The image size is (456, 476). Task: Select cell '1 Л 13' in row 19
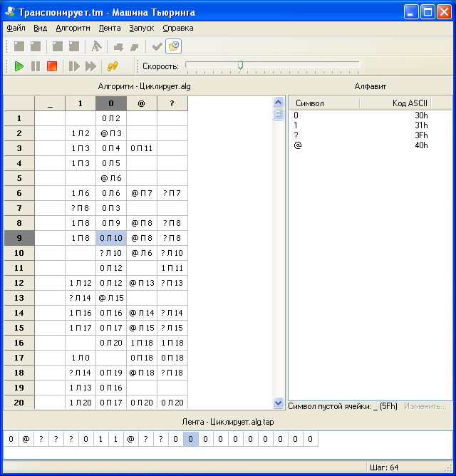tap(81, 388)
